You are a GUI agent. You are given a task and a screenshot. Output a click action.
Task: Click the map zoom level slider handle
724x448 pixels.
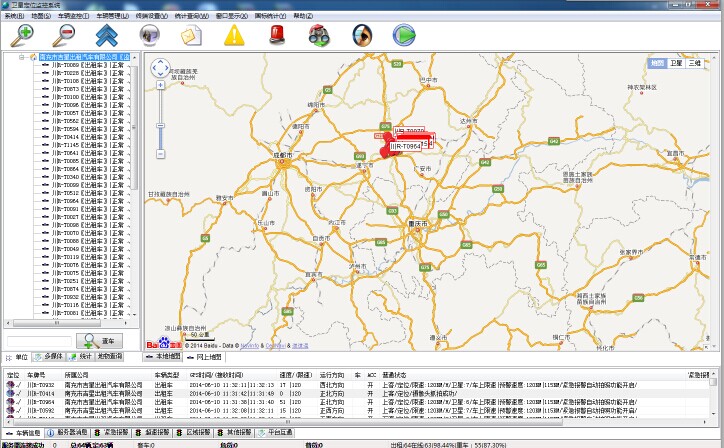point(160,126)
